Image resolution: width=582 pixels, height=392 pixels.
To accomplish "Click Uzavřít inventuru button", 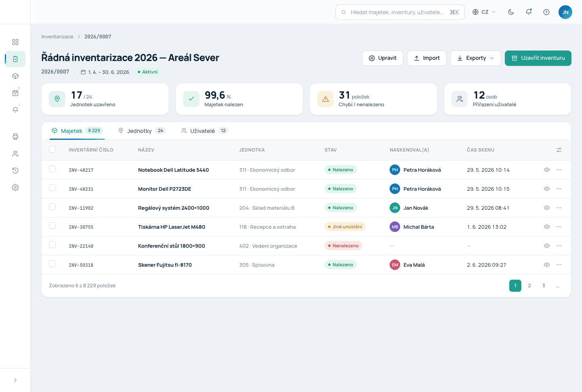I will pos(538,58).
